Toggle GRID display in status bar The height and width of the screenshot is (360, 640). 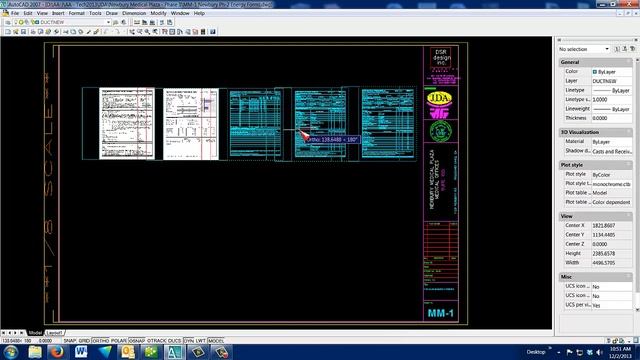tap(84, 341)
